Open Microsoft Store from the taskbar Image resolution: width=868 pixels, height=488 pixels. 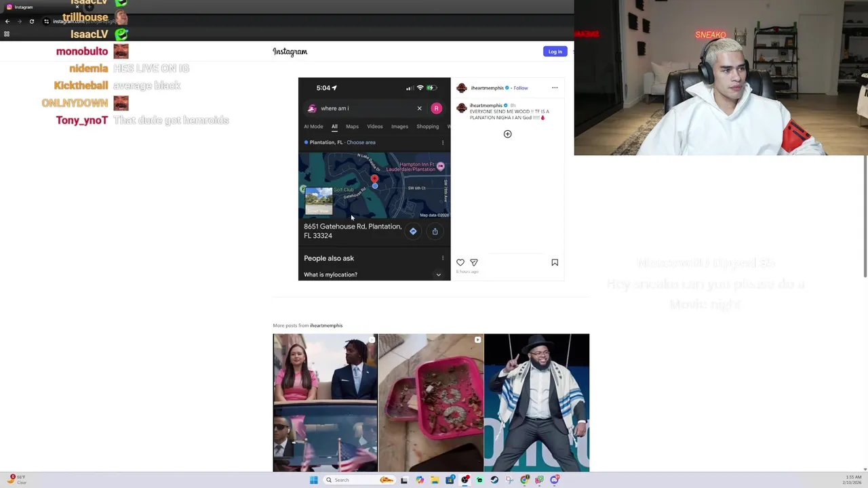[450, 480]
